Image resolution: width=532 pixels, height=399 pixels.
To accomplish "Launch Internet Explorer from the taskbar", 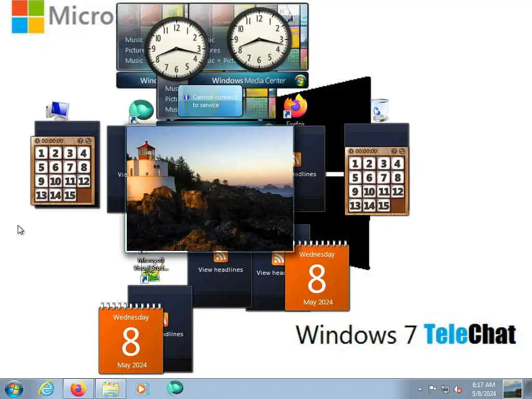I will [x=46, y=389].
